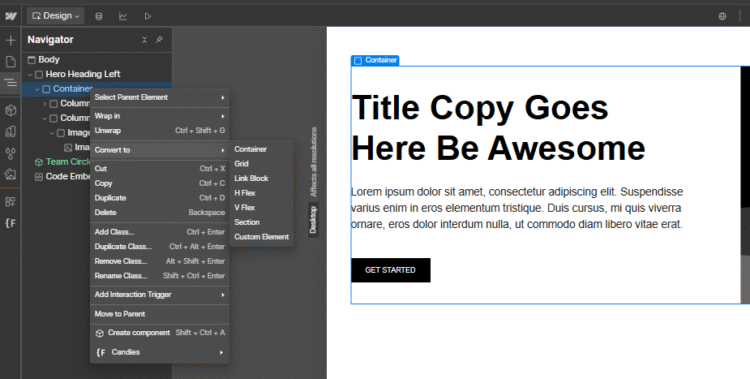Screen dimensions: 750x379
Task: Choose Add Class from context menu
Action: [160, 232]
